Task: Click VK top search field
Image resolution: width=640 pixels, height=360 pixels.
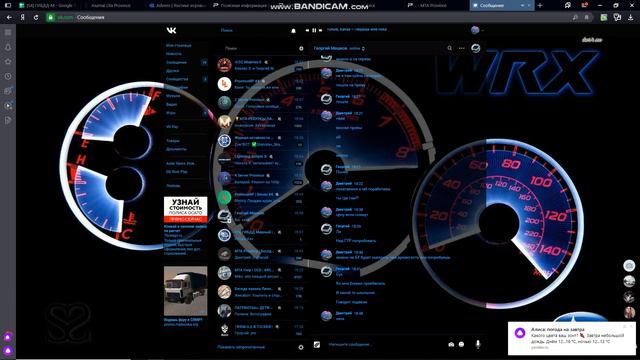Action: (x=252, y=30)
